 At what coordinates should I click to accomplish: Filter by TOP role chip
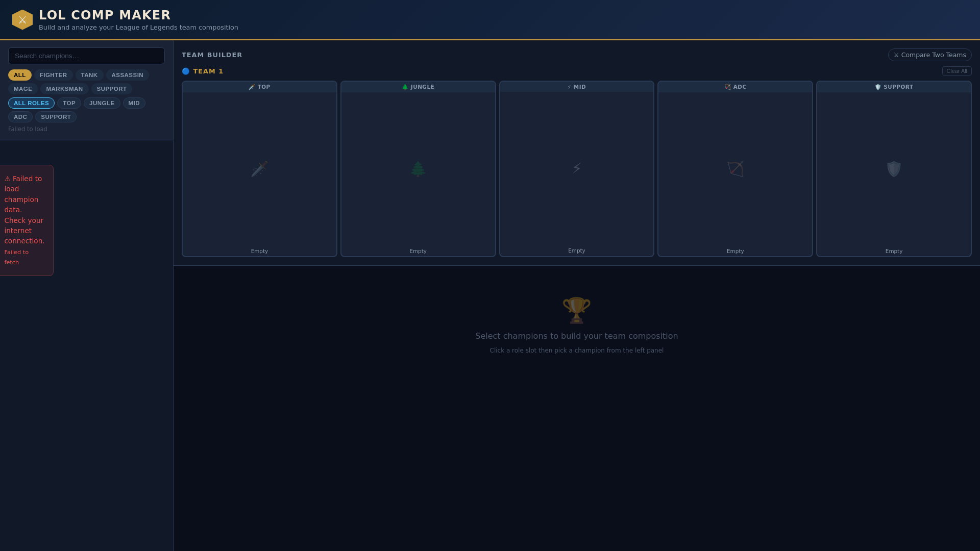[69, 103]
